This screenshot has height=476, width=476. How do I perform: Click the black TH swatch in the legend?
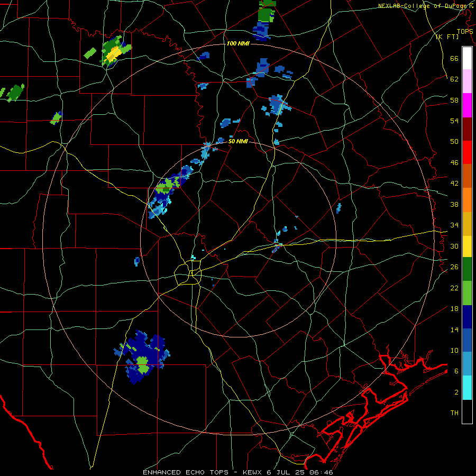coord(467,411)
